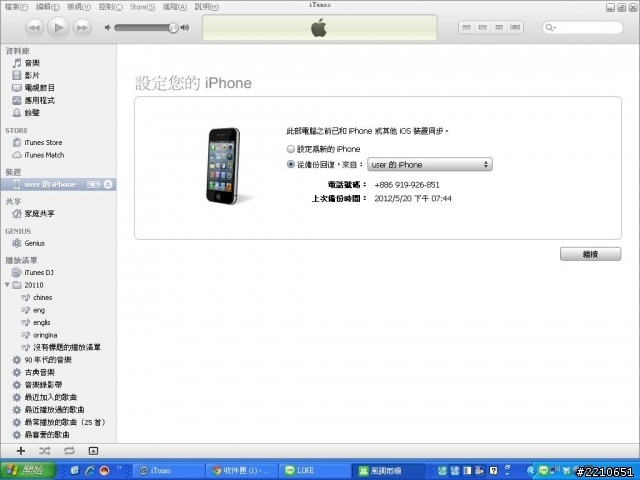Click the max volume speaker icon
The image size is (640, 480).
[185, 27]
